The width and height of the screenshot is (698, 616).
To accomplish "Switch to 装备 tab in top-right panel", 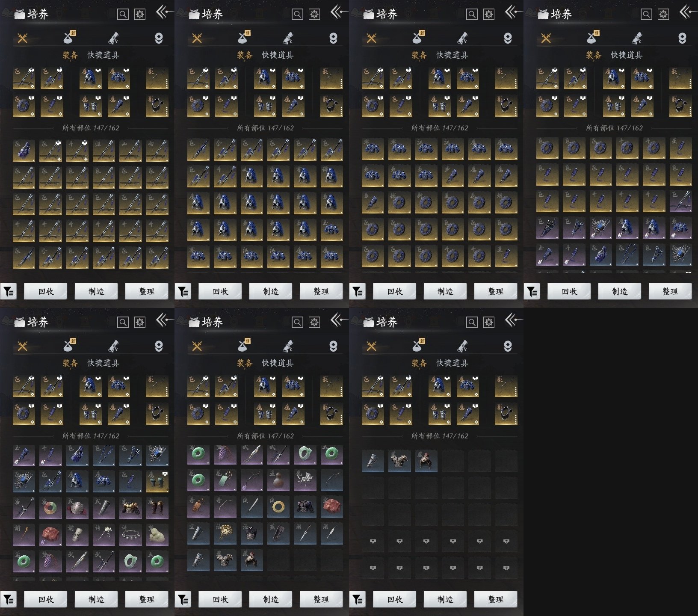I will [x=593, y=55].
